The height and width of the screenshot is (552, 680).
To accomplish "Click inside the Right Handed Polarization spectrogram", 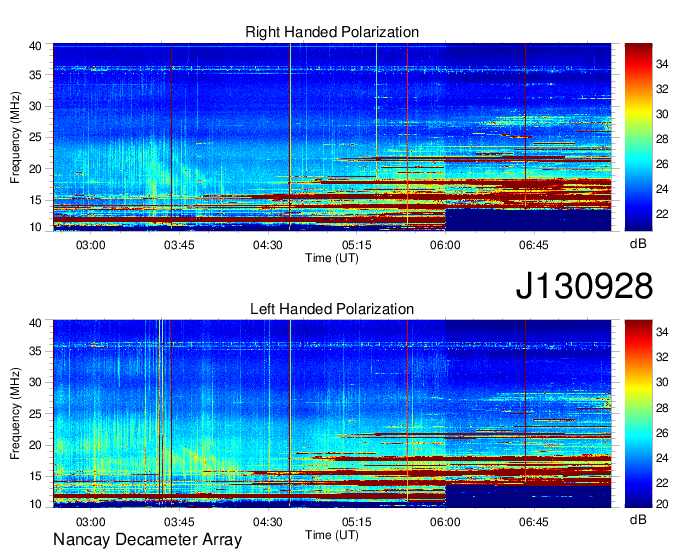I will pos(332,137).
